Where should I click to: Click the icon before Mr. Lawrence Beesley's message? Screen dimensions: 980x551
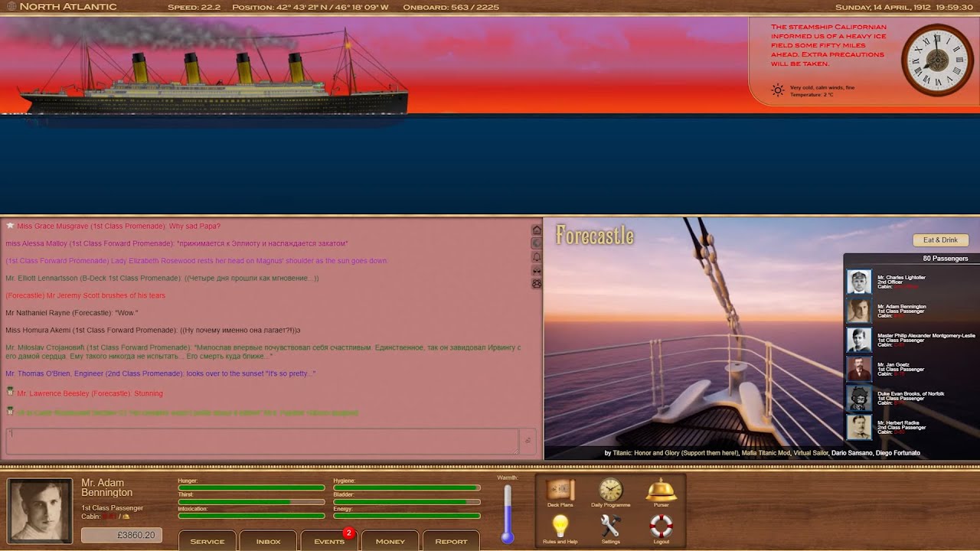pyautogui.click(x=10, y=391)
